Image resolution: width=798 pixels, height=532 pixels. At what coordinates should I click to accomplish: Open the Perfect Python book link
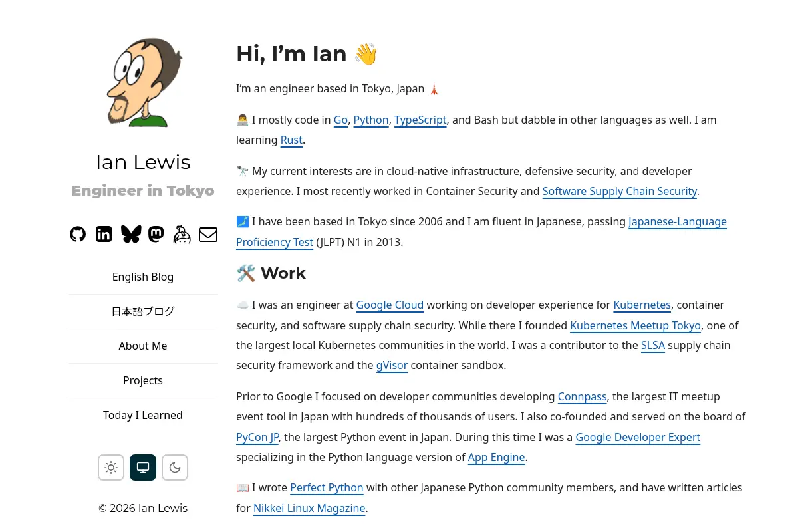[327, 488]
